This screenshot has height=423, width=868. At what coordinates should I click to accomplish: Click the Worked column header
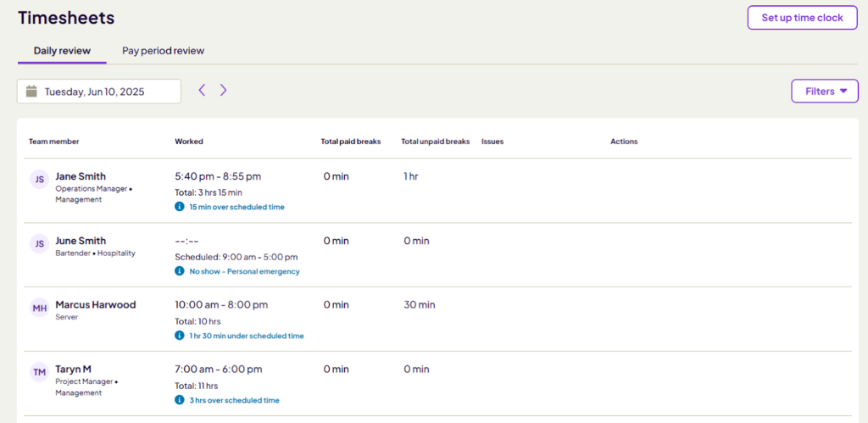tap(189, 142)
